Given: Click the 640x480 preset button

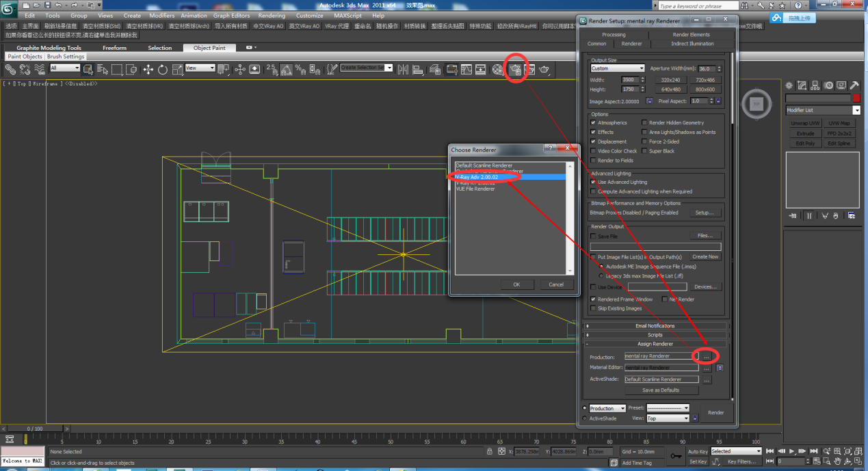Looking at the screenshot, I should coord(670,89).
